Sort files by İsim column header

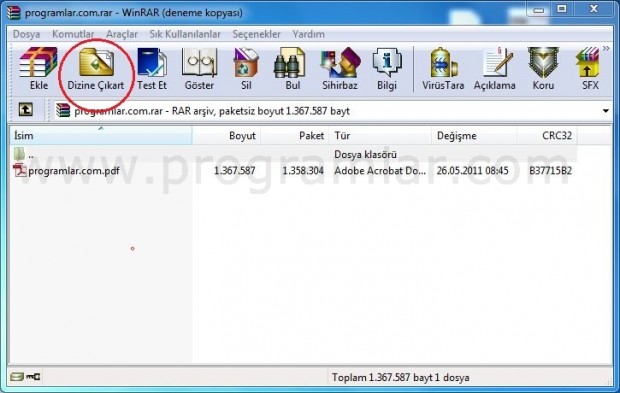pyautogui.click(x=101, y=136)
